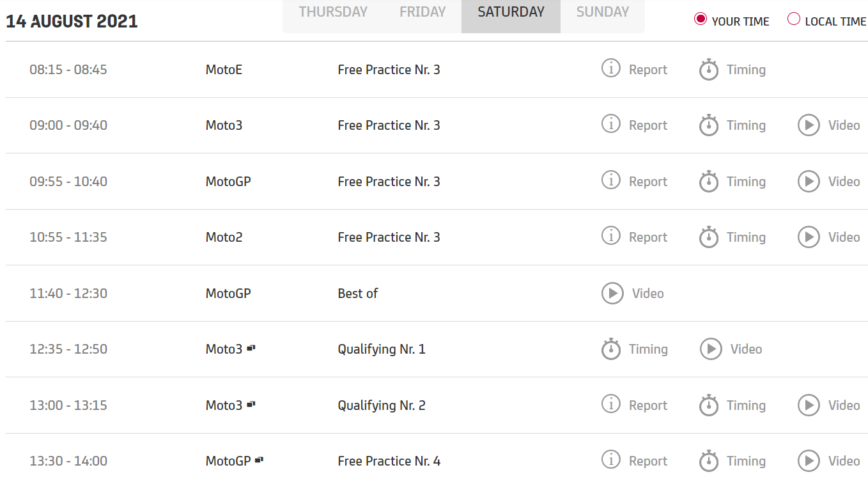The height and width of the screenshot is (479, 868).
Task: Click play icon for MotoGP Best of
Action: pos(612,294)
